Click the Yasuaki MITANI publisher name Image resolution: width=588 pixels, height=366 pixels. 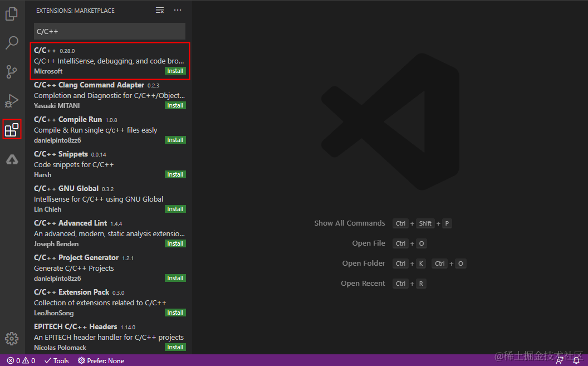pyautogui.click(x=57, y=105)
